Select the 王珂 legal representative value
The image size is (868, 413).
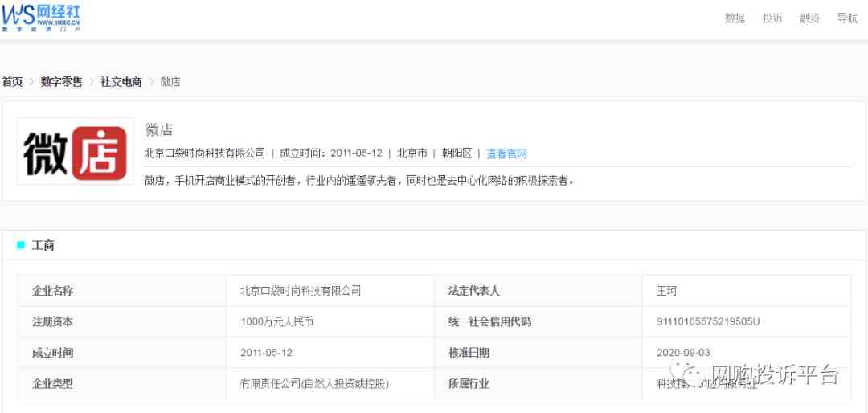coord(666,291)
